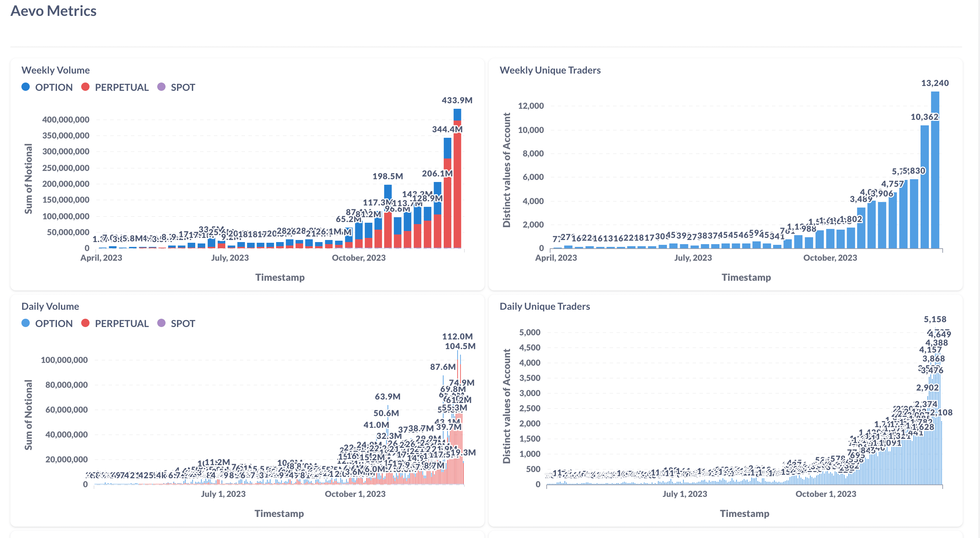Click 5,000 tick on Daily Unique Traders y-axis
The image size is (980, 538).
click(x=529, y=333)
